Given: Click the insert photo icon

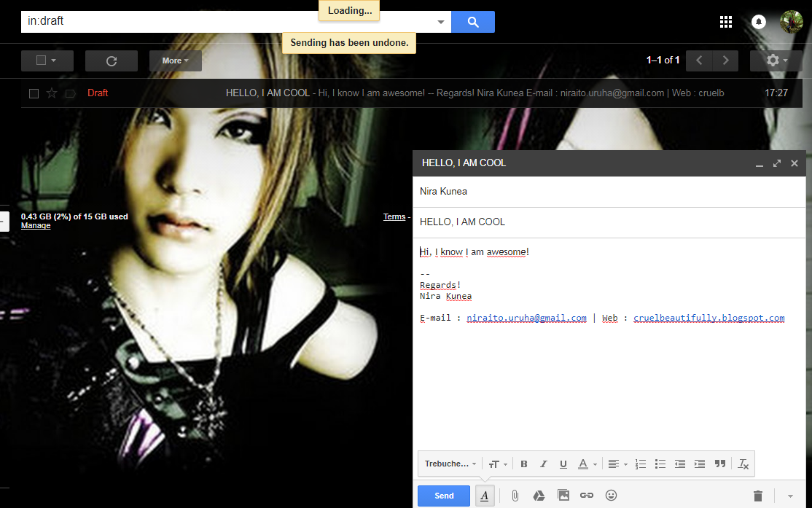Looking at the screenshot, I should (563, 496).
